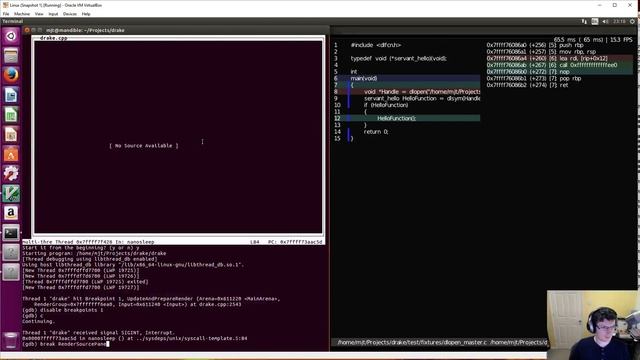640x360 pixels.
Task: Click disassembly line 'pop rbp'
Action: point(534,78)
